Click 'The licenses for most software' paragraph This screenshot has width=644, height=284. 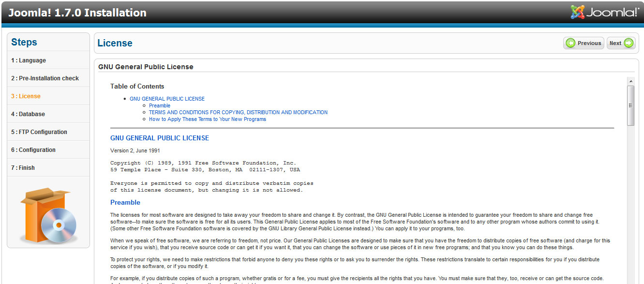pyautogui.click(x=355, y=222)
